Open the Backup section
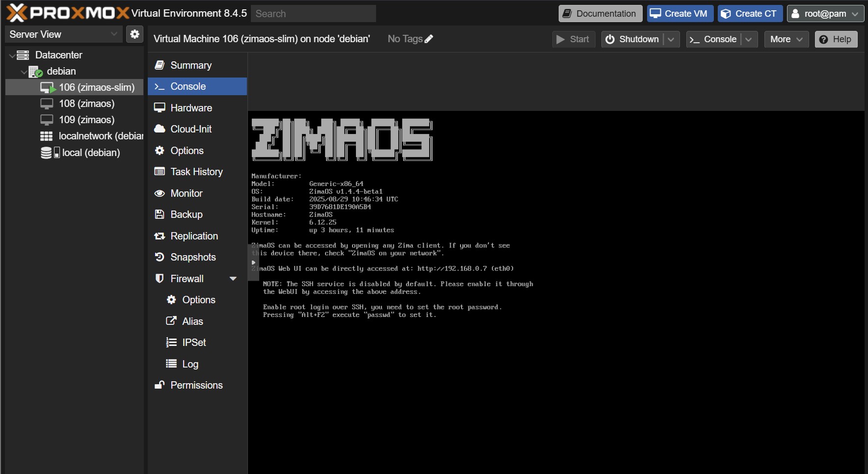This screenshot has width=868, height=474. (x=186, y=214)
